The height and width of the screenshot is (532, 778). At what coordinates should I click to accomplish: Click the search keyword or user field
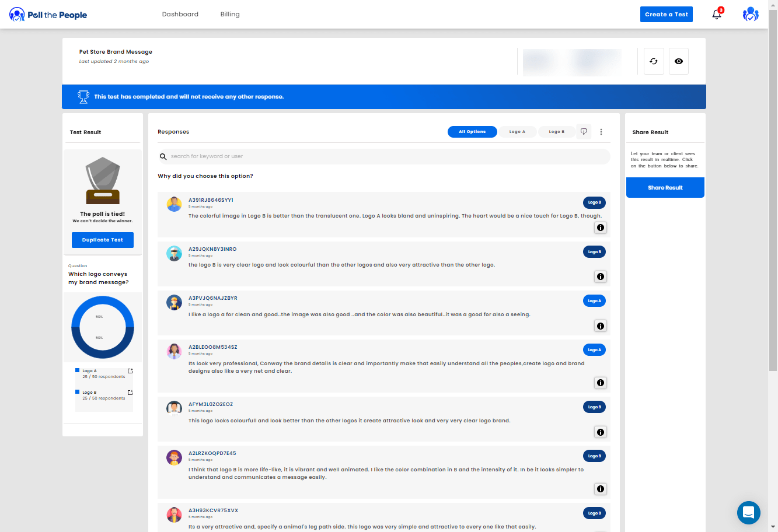[385, 156]
